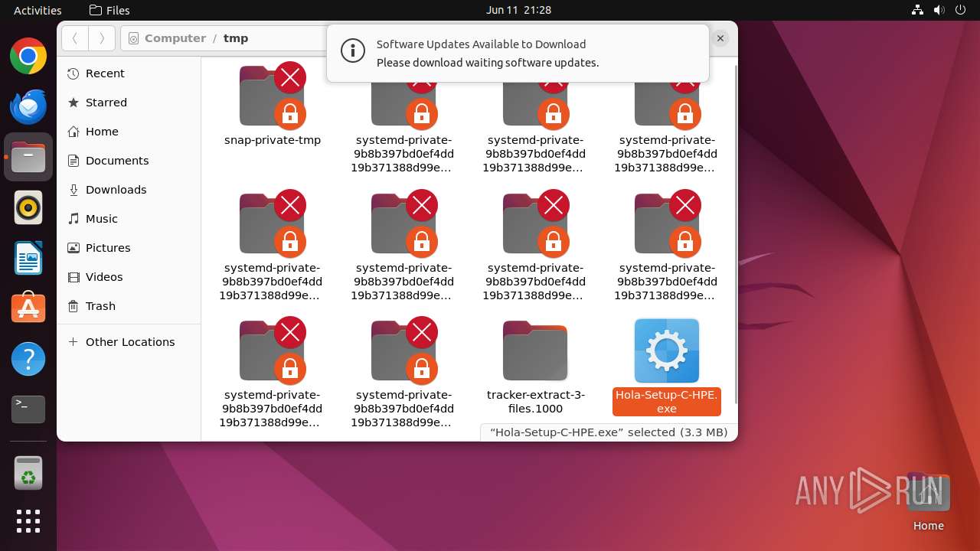980x551 pixels.
Task: Click the Files window vertical scrollbar
Action: click(736, 234)
